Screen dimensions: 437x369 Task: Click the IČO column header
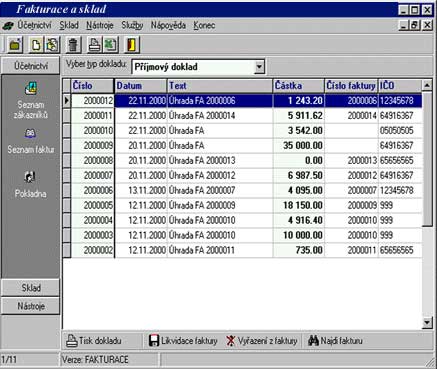pos(400,86)
